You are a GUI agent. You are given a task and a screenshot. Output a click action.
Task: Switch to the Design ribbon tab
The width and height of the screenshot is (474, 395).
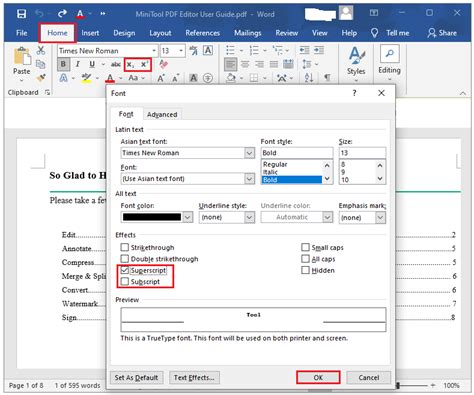click(x=124, y=33)
